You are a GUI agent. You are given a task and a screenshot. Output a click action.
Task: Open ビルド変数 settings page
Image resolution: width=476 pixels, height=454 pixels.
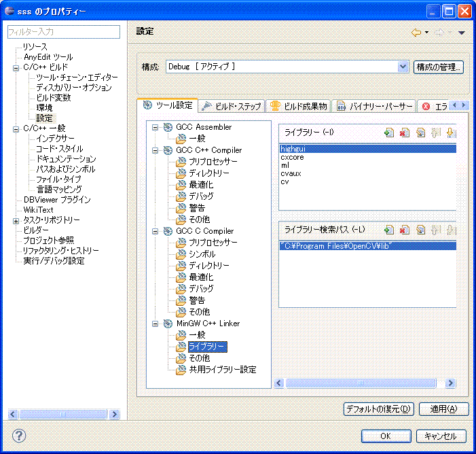click(x=54, y=98)
